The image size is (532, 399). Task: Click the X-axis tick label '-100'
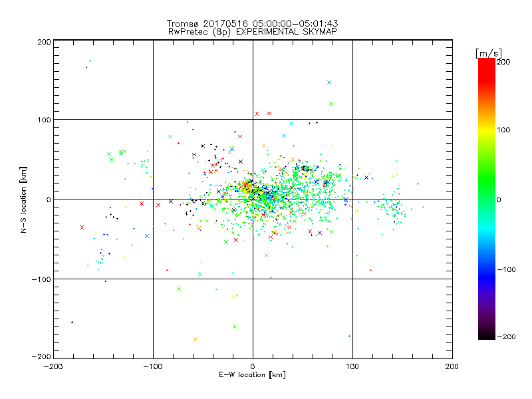click(153, 366)
